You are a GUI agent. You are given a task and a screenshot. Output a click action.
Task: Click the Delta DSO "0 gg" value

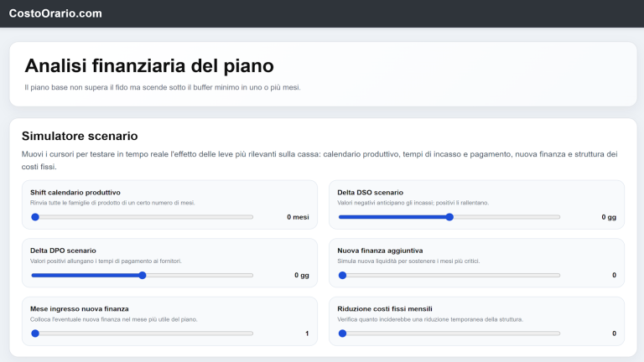click(609, 217)
